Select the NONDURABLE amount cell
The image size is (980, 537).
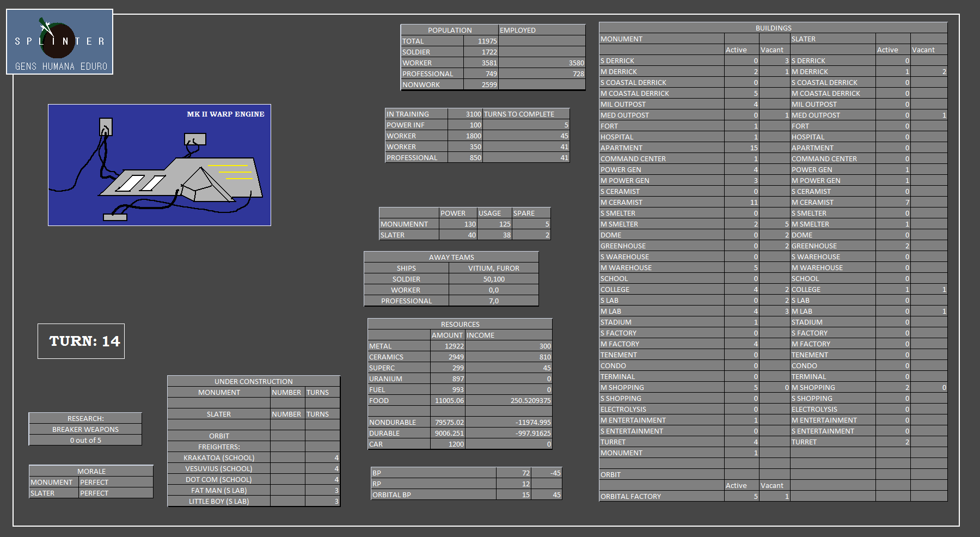(x=448, y=423)
